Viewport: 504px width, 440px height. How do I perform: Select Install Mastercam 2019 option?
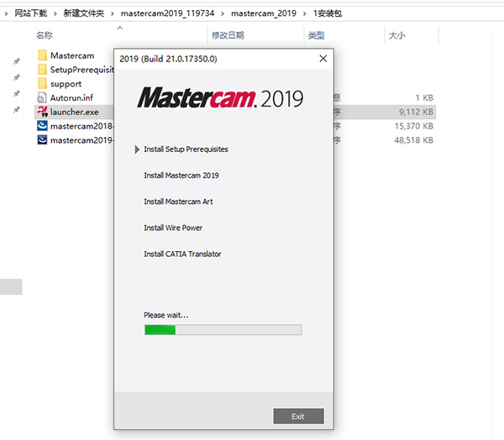pos(181,175)
